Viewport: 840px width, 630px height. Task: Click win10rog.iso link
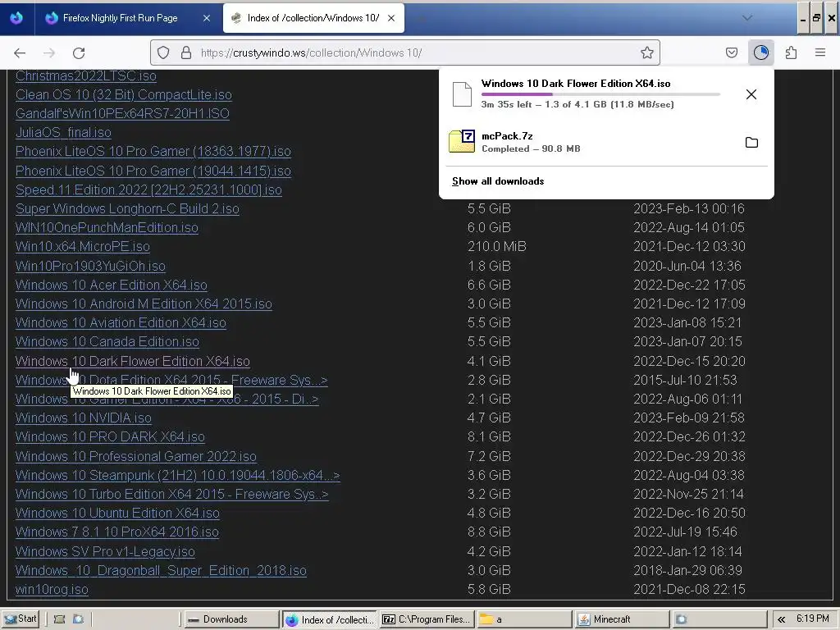point(52,589)
